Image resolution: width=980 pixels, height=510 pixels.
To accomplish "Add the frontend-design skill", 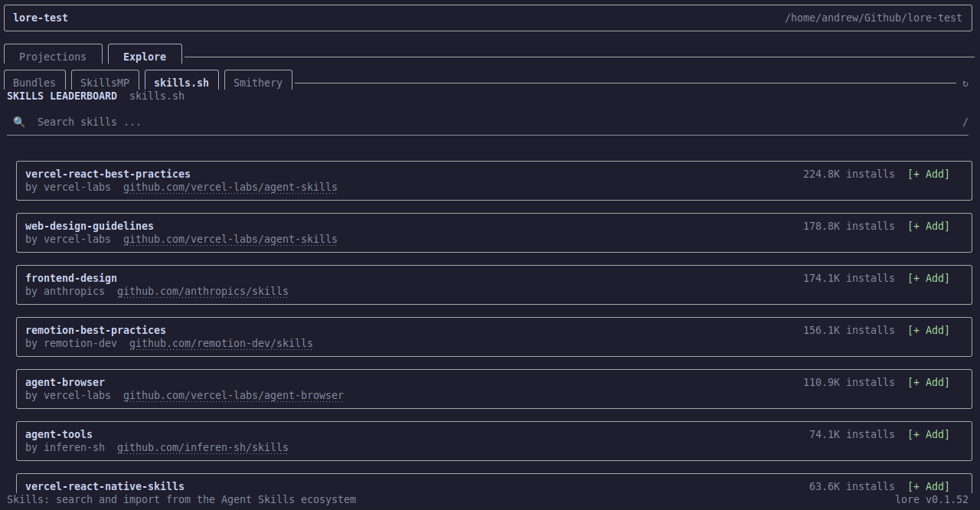I will pos(928,278).
